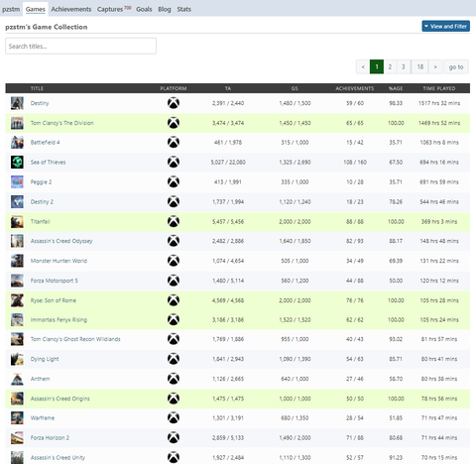Sort by TIME PLAYED column header
This screenshot has height=464, width=476.
click(x=439, y=88)
